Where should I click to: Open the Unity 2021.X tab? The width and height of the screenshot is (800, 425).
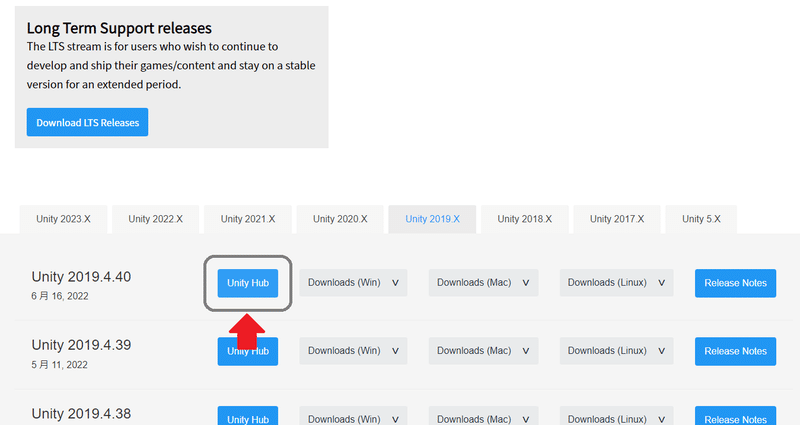248,219
